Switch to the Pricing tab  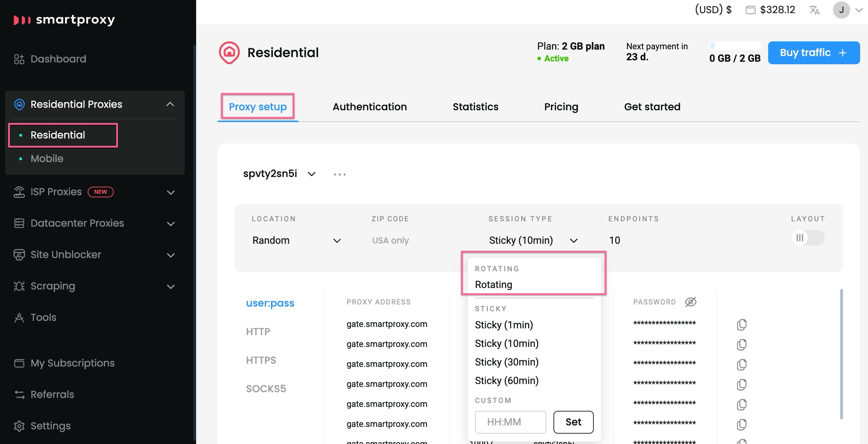[x=561, y=107]
